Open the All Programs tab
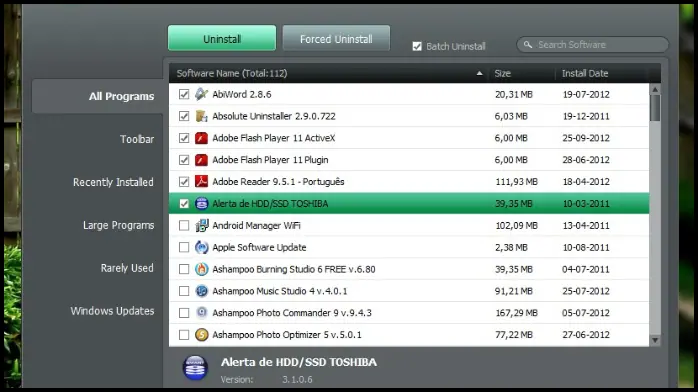The image size is (698, 392). pyautogui.click(x=97, y=96)
